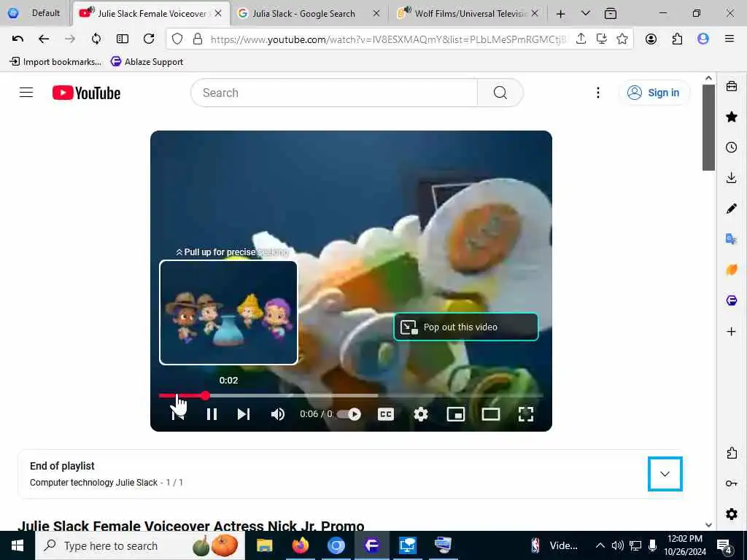Click the seek preview thumbnail

(228, 313)
